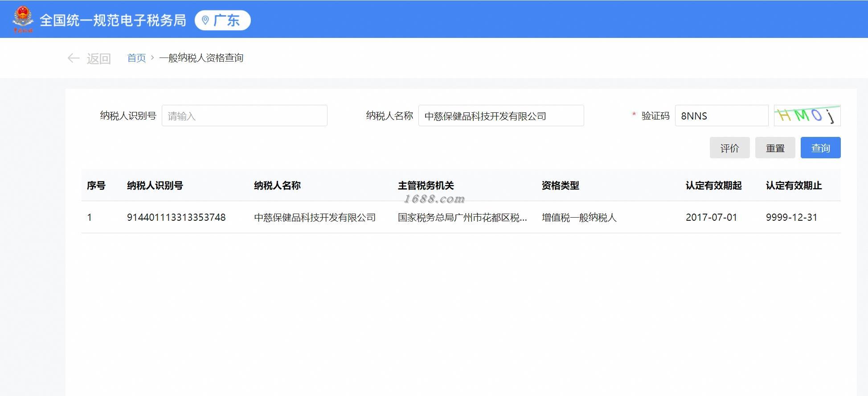Click the 纳税人名称 label beside the name input
868x396 pixels.
389,115
